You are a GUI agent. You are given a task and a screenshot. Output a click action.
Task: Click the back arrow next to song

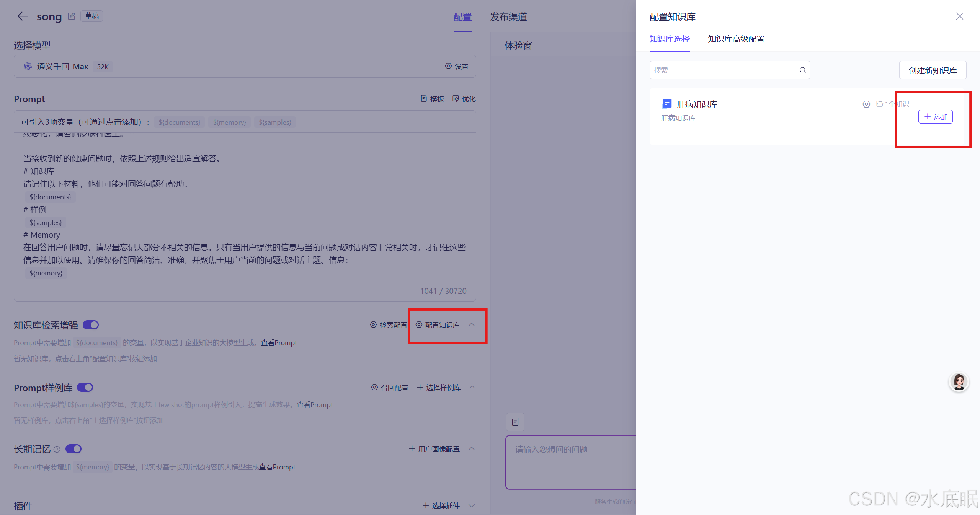[x=23, y=16]
